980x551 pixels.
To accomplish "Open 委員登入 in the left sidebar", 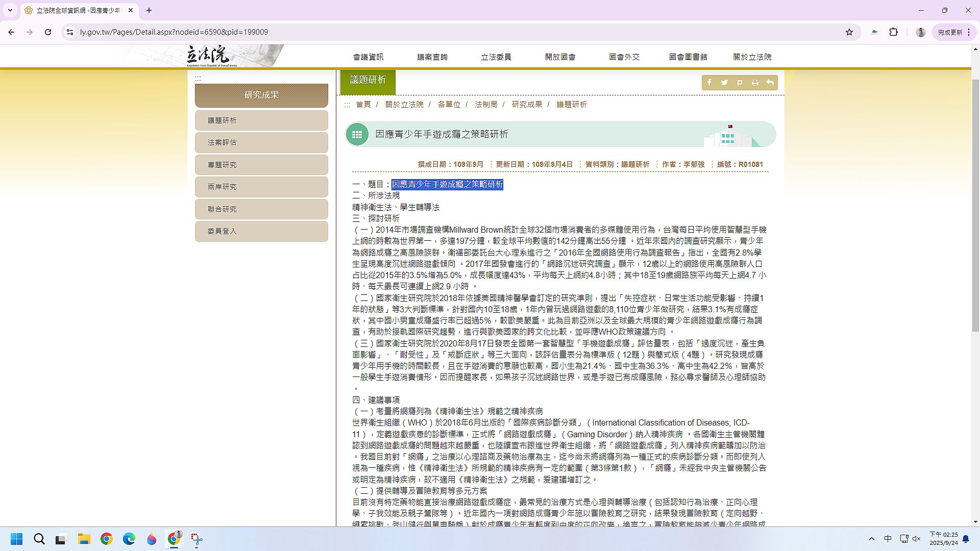I will pos(261,232).
